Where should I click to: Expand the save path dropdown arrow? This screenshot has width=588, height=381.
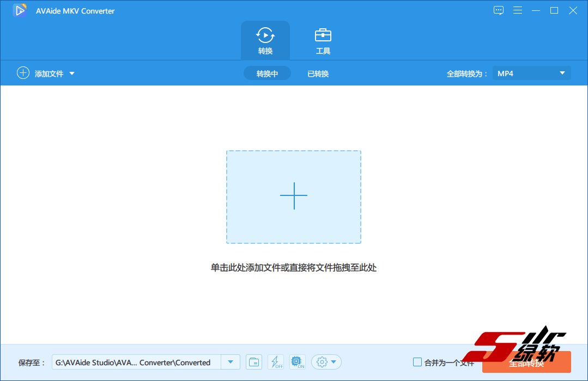(231, 362)
